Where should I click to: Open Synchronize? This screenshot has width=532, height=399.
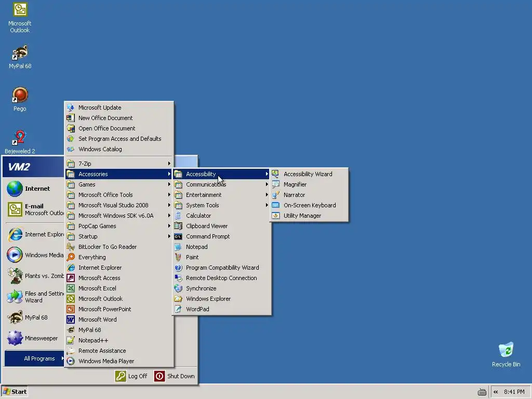221,288
